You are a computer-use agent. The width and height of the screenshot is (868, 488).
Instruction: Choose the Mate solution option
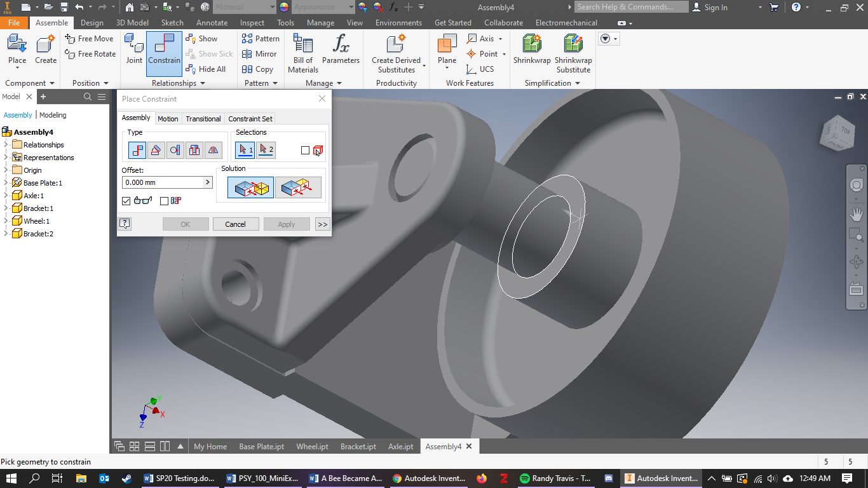(251, 187)
